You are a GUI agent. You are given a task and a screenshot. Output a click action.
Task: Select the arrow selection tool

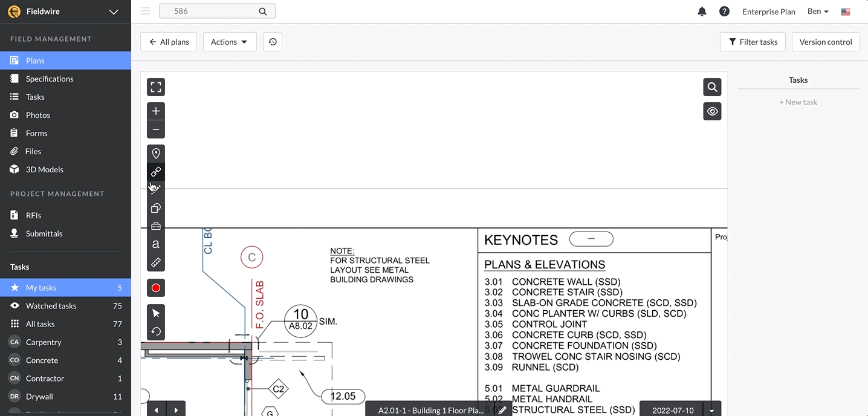(155, 313)
